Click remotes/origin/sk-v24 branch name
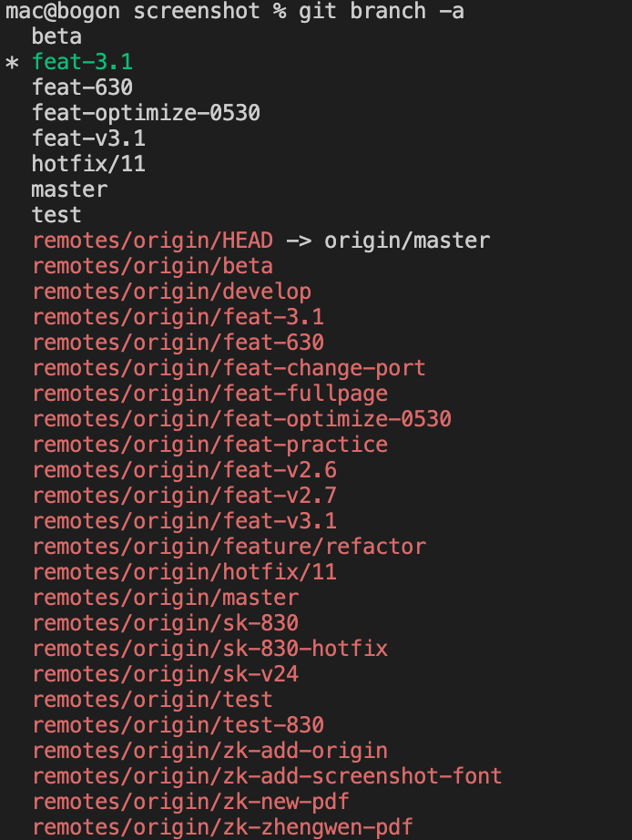The width and height of the screenshot is (632, 840). [166, 674]
